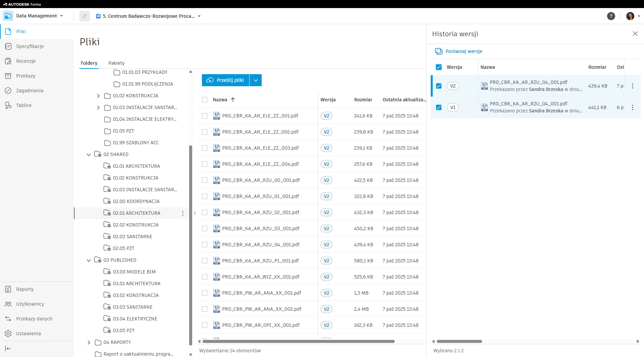
Task: Open more options for V2 history row
Action: [x=633, y=86]
